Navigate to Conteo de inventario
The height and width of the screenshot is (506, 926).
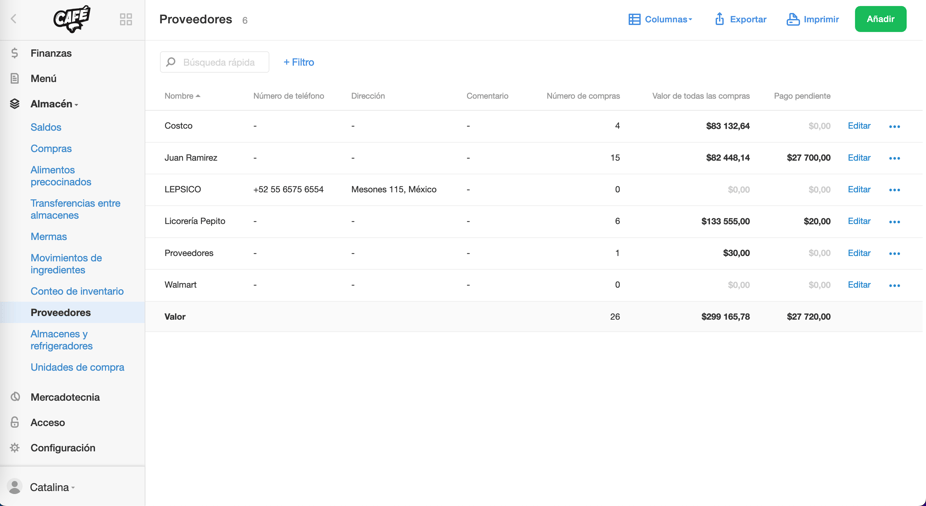pyautogui.click(x=77, y=291)
